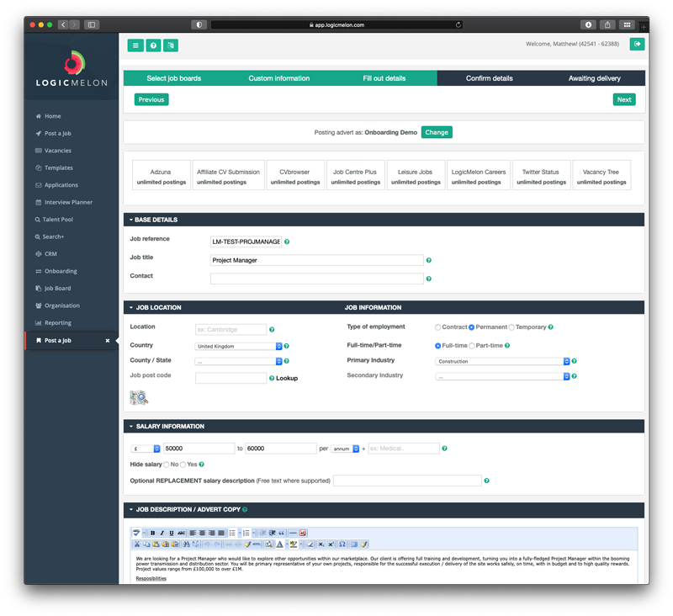Select the Adzuna job board card

click(x=161, y=175)
